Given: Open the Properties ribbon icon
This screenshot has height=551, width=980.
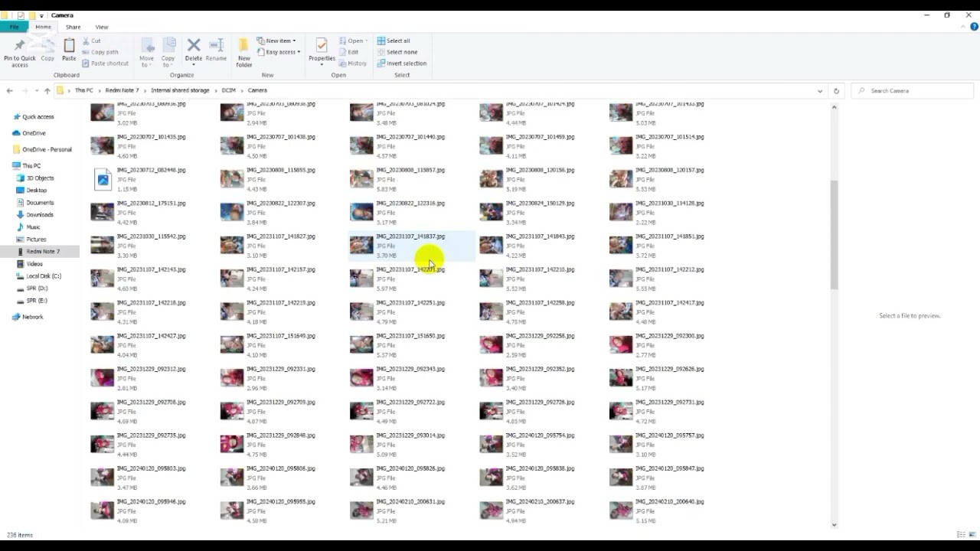Looking at the screenshot, I should (322, 51).
